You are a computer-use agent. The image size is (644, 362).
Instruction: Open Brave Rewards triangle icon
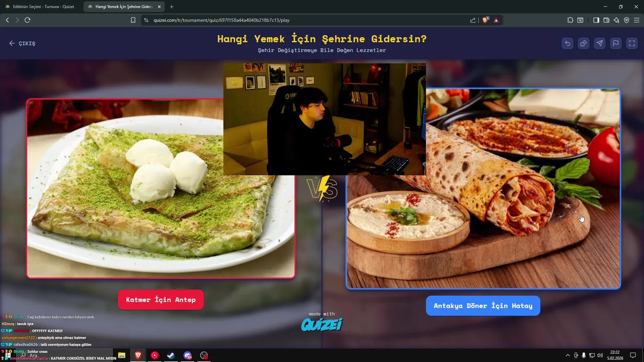496,20
